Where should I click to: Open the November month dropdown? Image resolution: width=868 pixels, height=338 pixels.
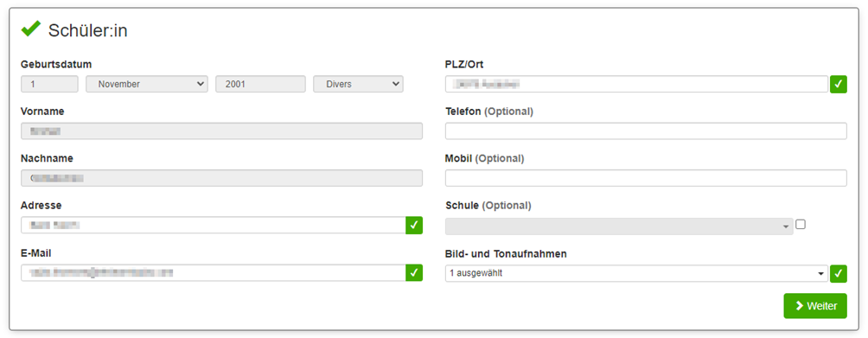(x=147, y=84)
